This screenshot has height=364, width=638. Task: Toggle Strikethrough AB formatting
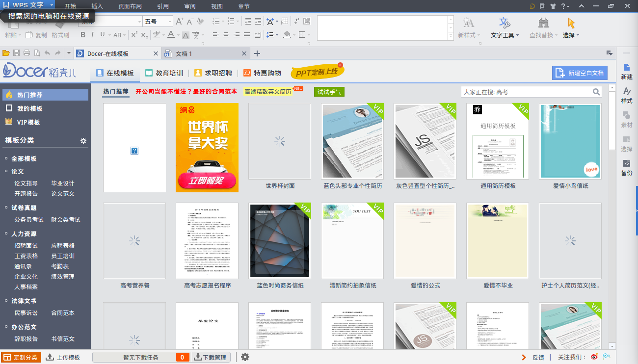[117, 35]
